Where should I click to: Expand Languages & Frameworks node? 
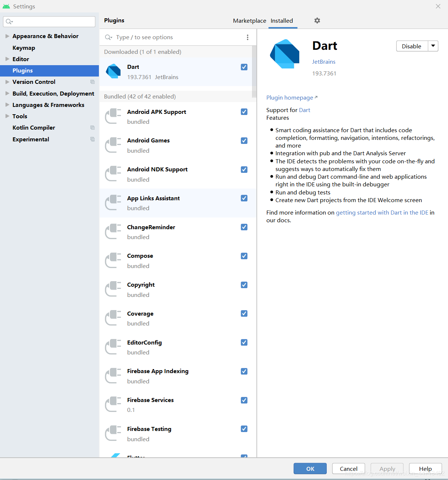click(7, 105)
